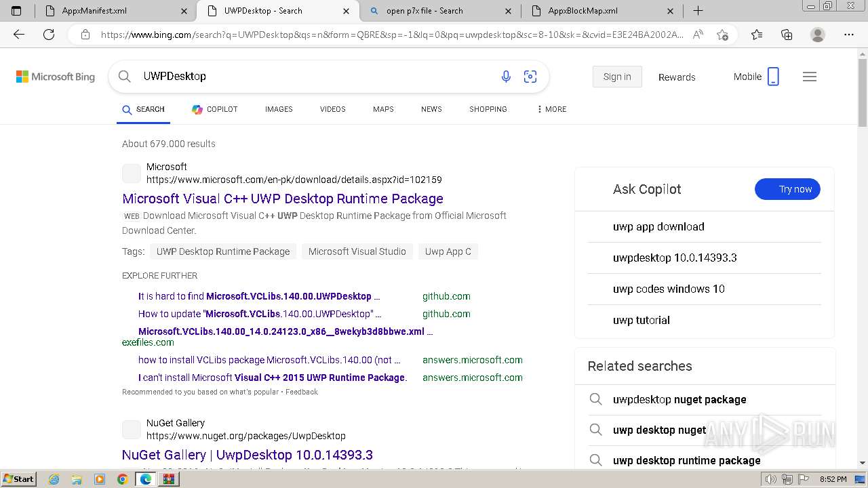Open visual search with the camera icon
The width and height of the screenshot is (868, 488).
pyautogui.click(x=530, y=77)
